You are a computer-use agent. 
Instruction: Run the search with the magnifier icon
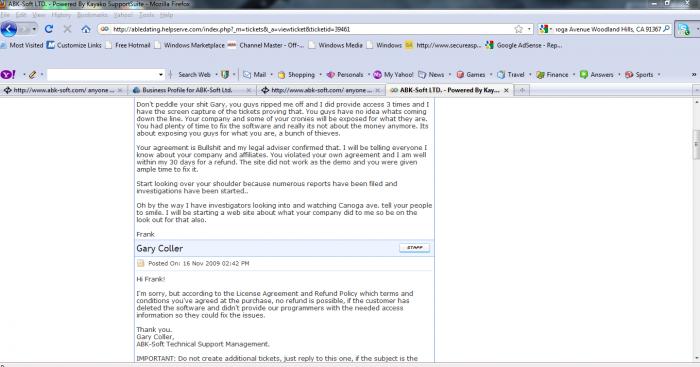[667, 29]
